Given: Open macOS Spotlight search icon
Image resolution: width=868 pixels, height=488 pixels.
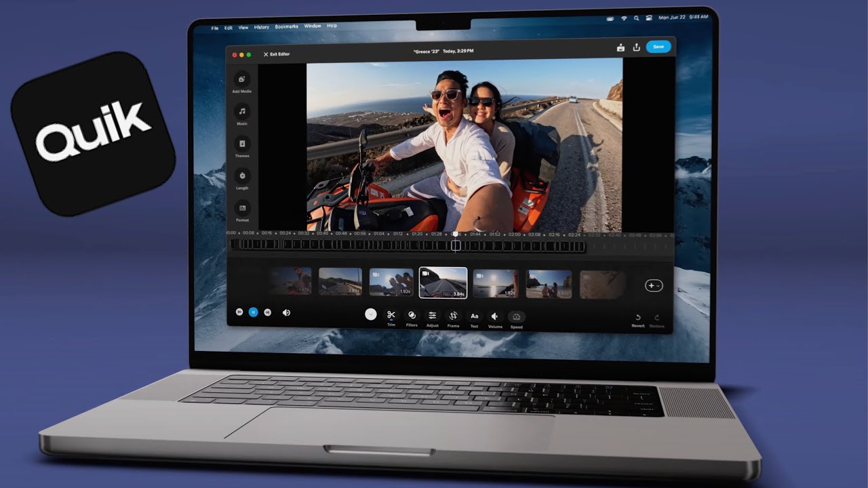Looking at the screenshot, I should tap(636, 18).
